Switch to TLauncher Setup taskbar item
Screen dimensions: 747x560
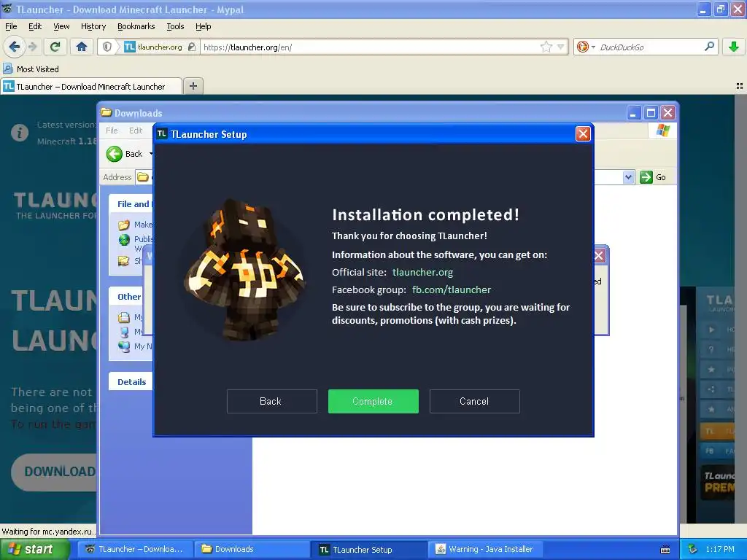(369, 549)
